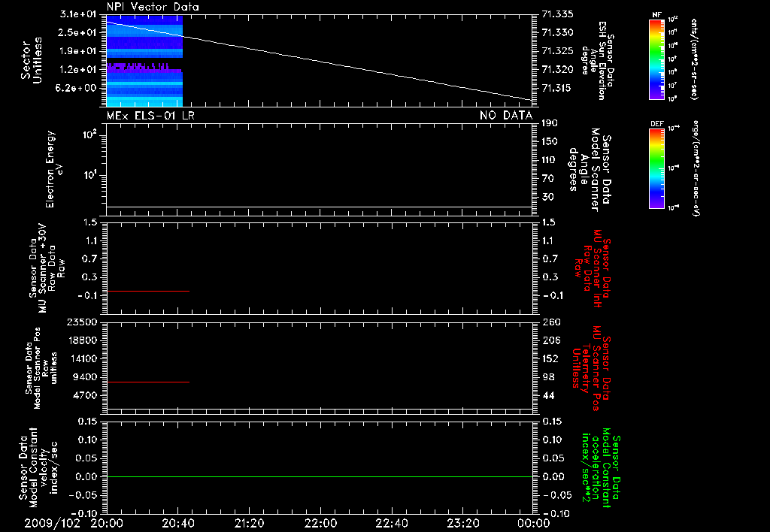770x532 pixels.
Task: Click the "Model Scanner Angle degrees" axis title
Action: coord(590,170)
